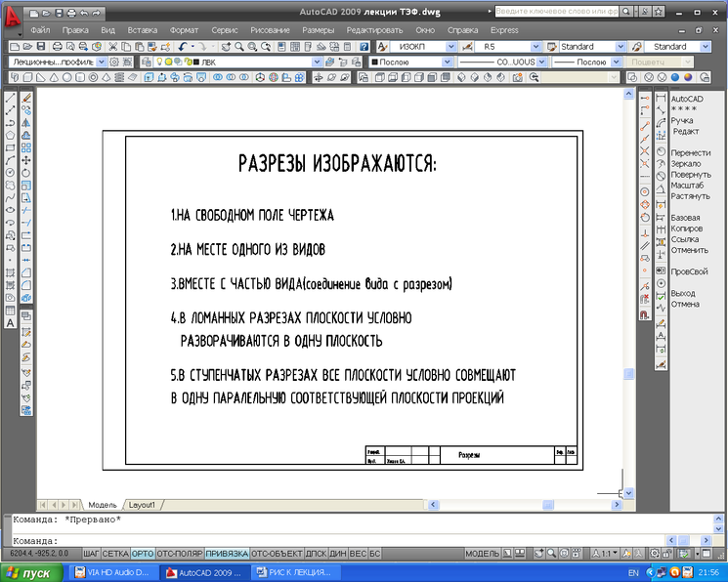Select the Polygon draw tool
The width and height of the screenshot is (728, 582).
[10, 136]
